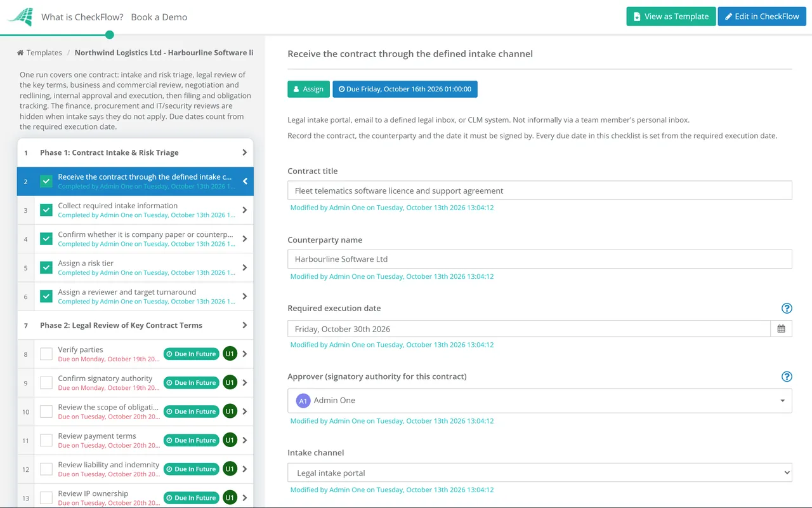Open help icon for Required execution date
Viewport: 812px width, 508px height.
click(787, 308)
